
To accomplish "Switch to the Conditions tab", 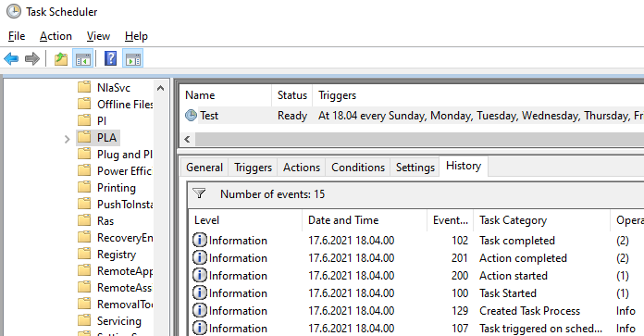I will pyautogui.click(x=358, y=168).
